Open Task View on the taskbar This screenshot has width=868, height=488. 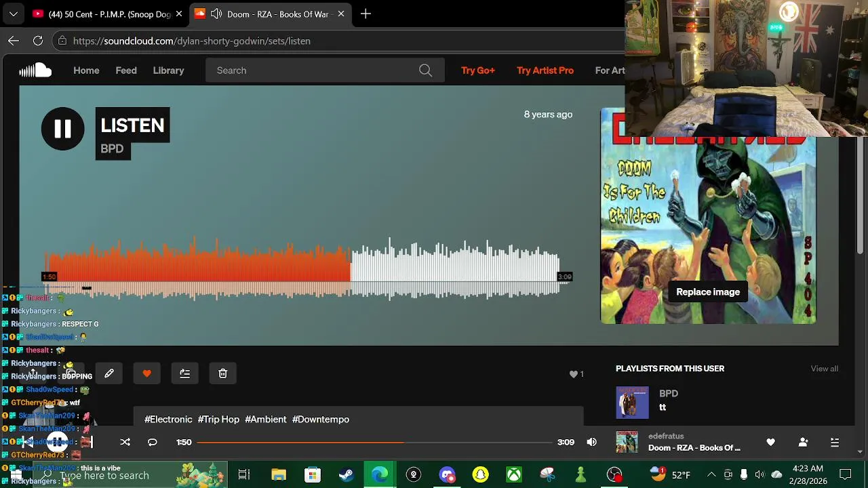click(x=244, y=474)
